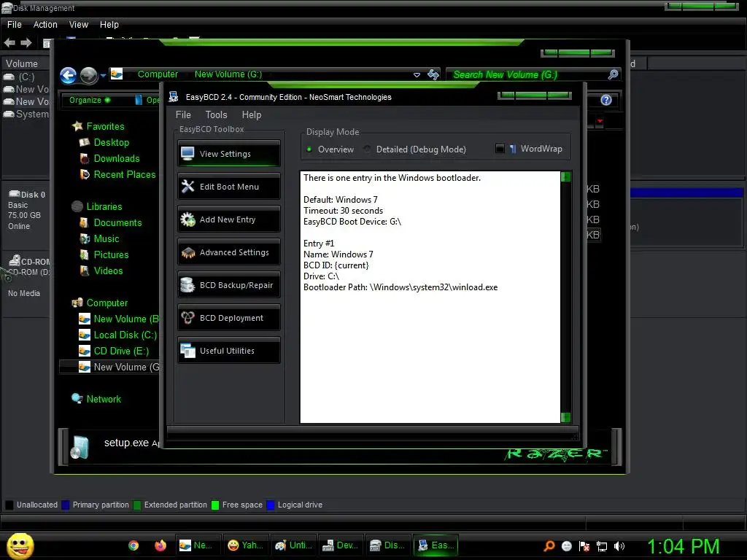Image resolution: width=747 pixels, height=560 pixels.
Task: Click the Explorer search magnifier icon
Action: coord(613,74)
